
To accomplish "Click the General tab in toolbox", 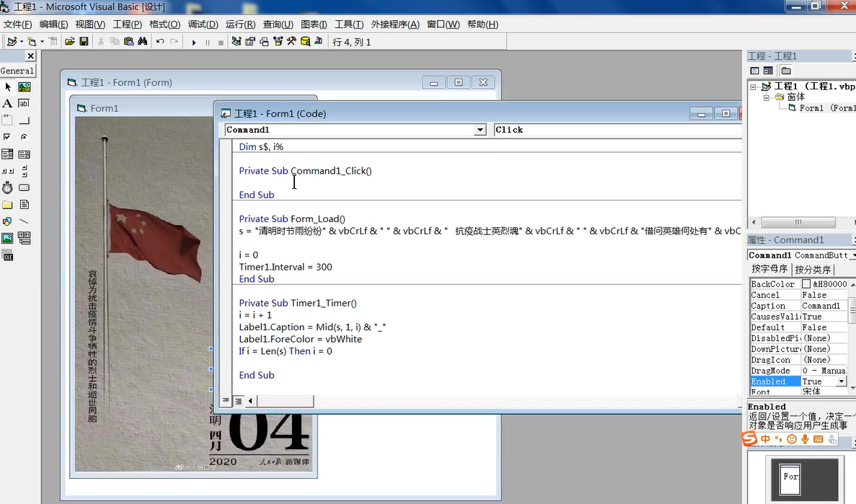I will [x=17, y=71].
